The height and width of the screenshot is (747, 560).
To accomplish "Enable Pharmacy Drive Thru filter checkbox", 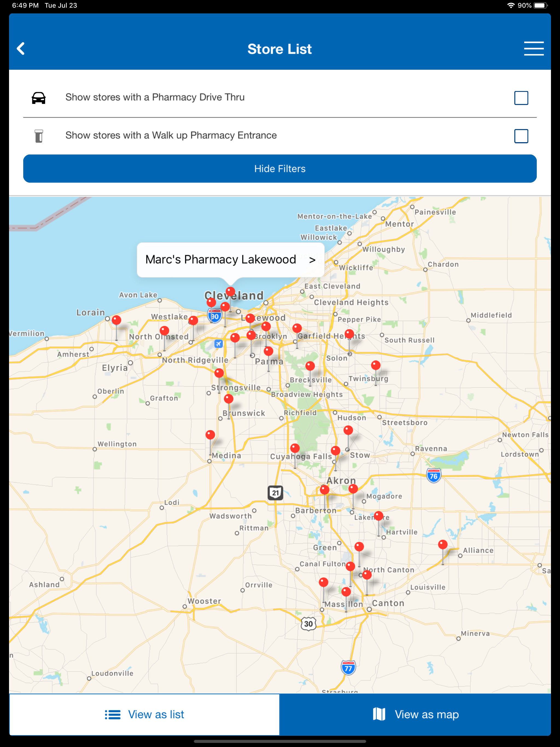I will [521, 98].
